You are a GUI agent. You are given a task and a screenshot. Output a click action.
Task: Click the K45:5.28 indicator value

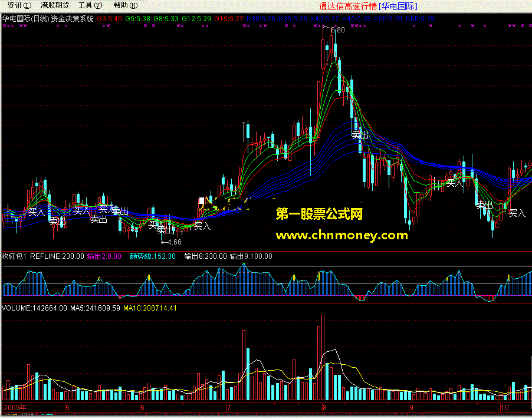pyautogui.click(x=356, y=19)
